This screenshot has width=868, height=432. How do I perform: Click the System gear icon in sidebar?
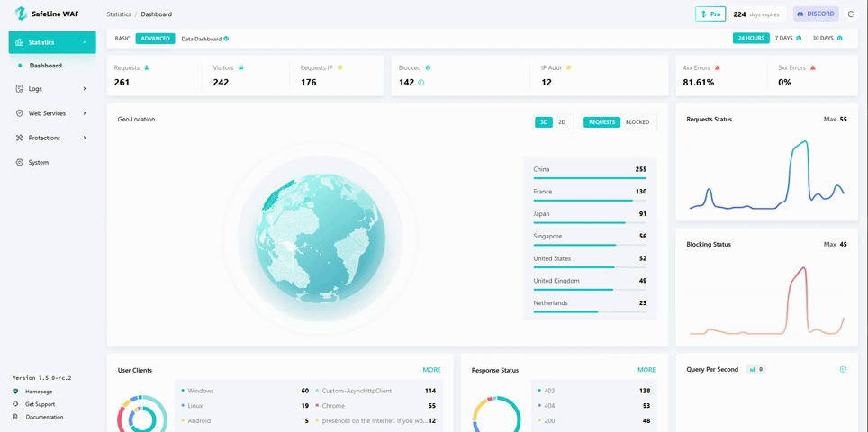[x=20, y=162]
